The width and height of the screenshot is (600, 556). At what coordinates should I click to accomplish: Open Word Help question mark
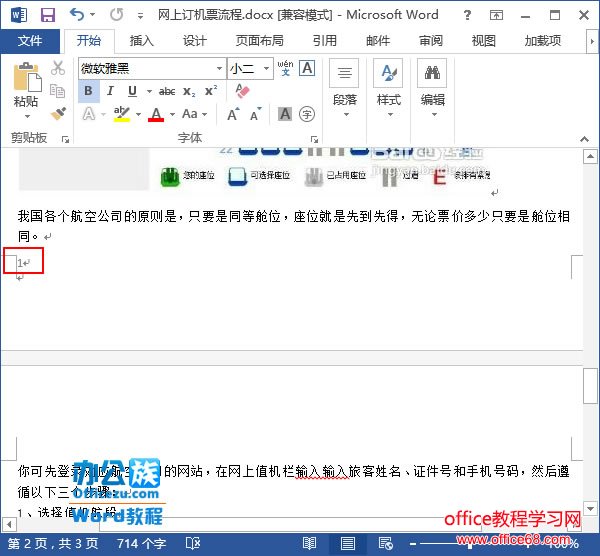[467, 15]
